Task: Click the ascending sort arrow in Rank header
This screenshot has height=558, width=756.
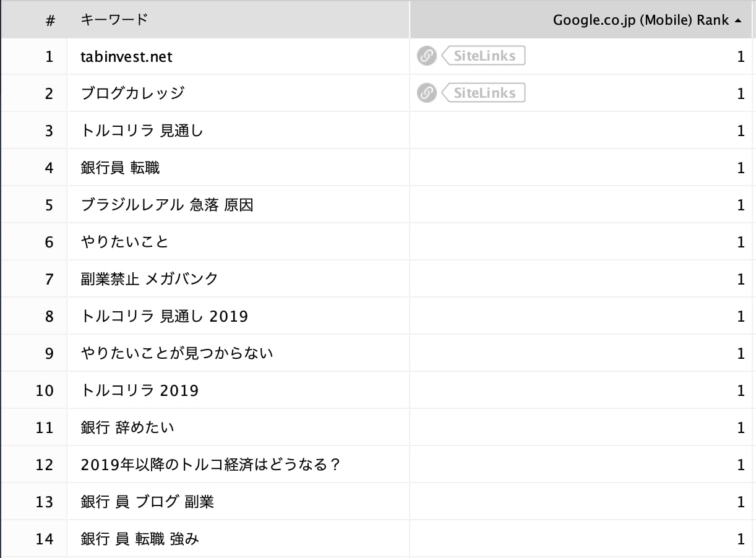Action: pos(737,20)
